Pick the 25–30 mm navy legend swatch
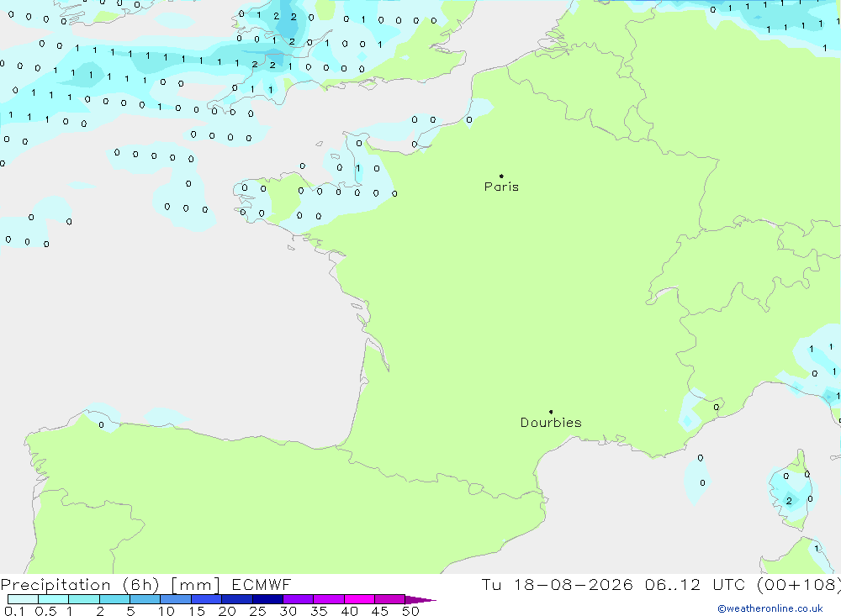841x616 pixels. click(267, 599)
